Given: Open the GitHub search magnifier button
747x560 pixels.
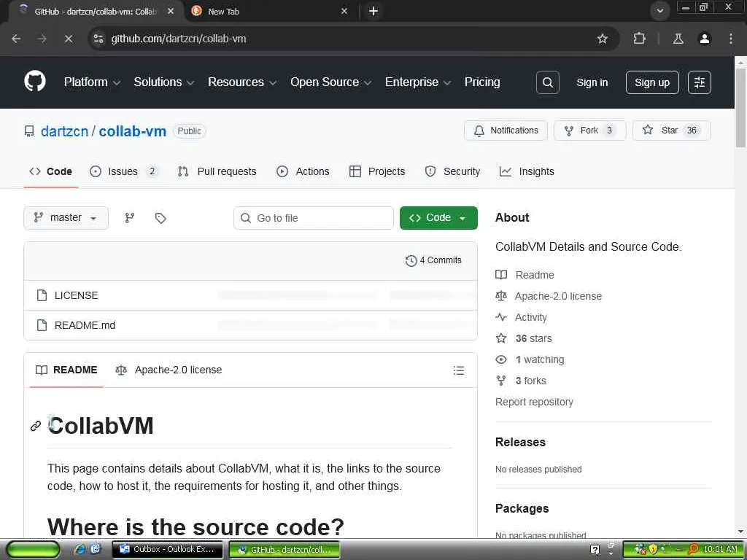Looking at the screenshot, I should coord(547,82).
